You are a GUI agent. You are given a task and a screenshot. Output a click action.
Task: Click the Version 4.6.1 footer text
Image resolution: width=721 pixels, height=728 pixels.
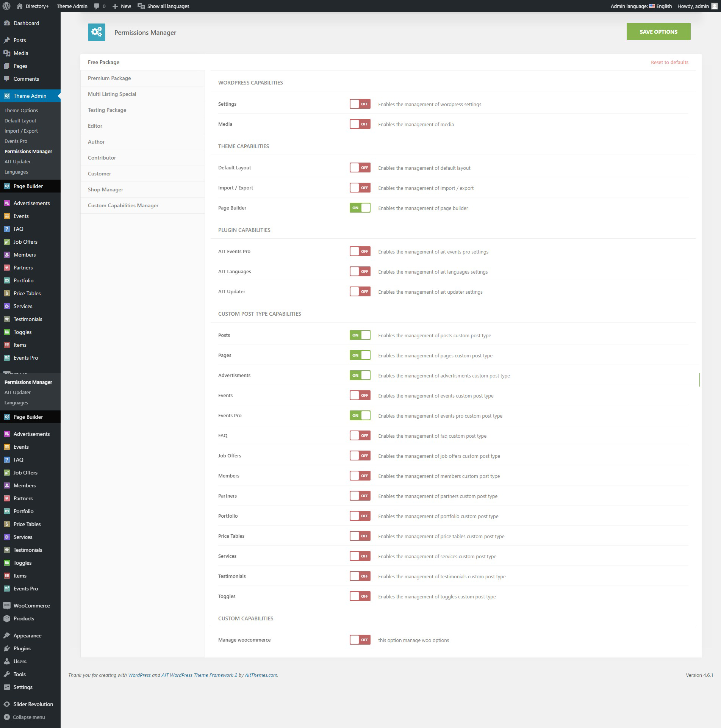[699, 675]
